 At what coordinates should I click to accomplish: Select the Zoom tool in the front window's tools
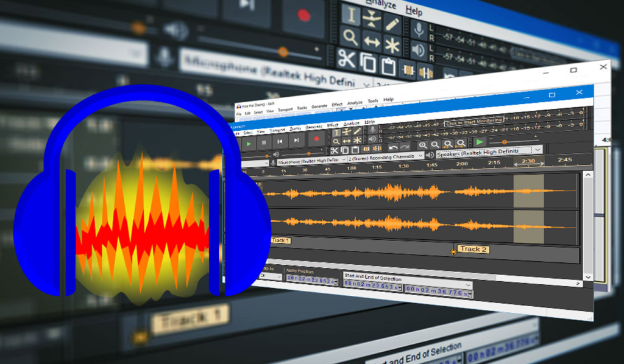336,141
